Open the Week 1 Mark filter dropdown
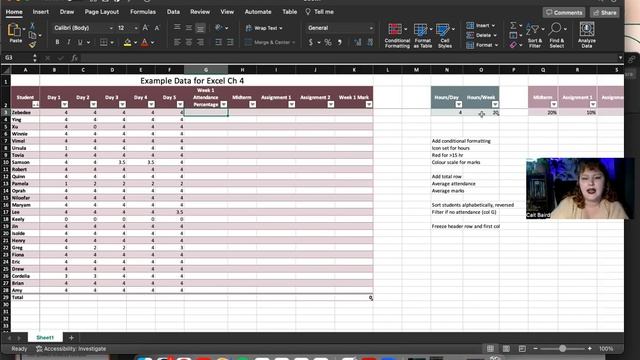 pos(369,104)
